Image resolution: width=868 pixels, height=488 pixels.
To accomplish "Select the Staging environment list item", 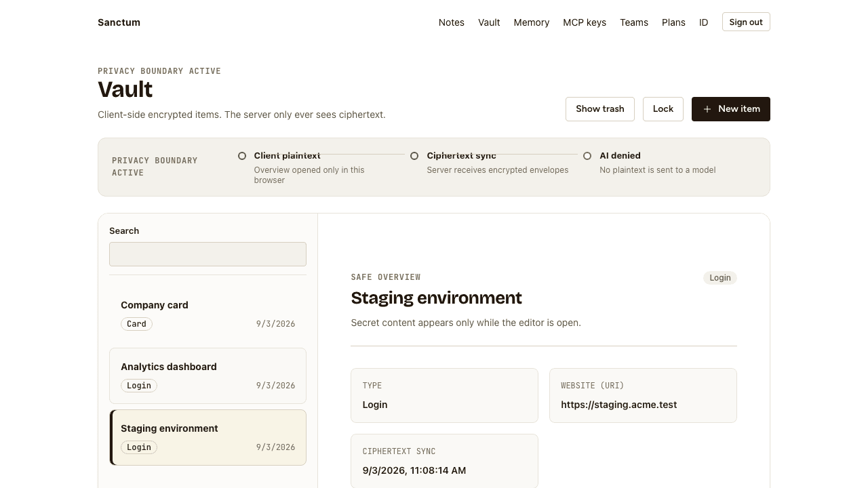I will point(208,438).
